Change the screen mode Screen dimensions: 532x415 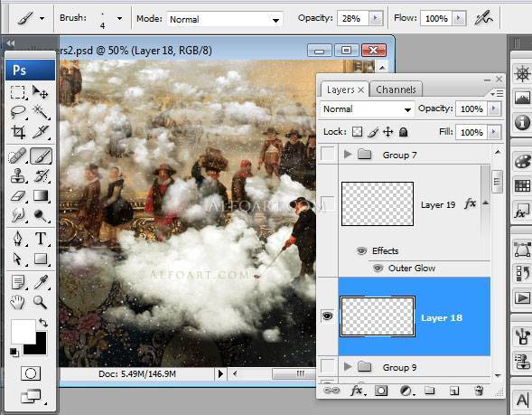(x=32, y=396)
